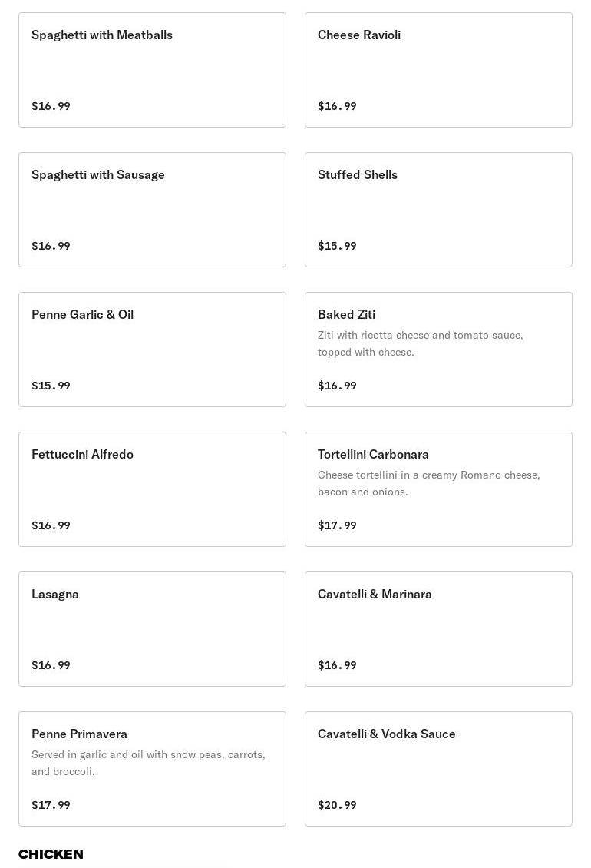Choose the Stuffed Shells dish
The height and width of the screenshot is (868, 591).
[438, 210]
